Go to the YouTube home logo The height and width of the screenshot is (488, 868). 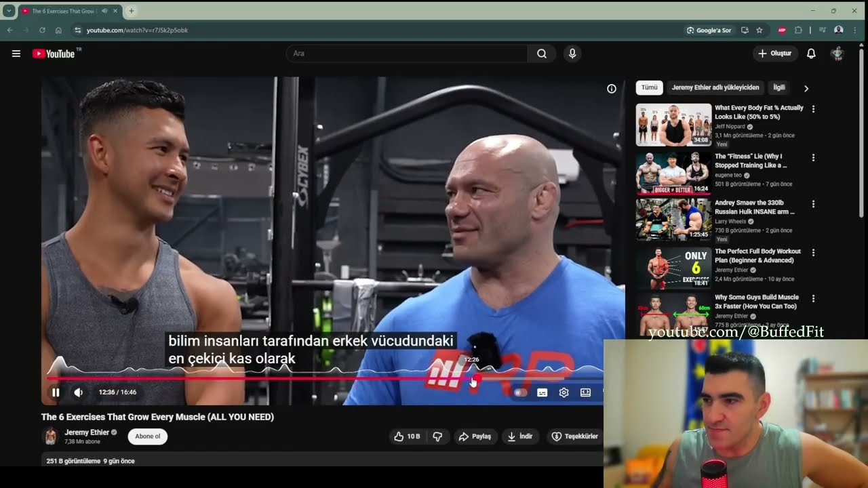coord(54,54)
